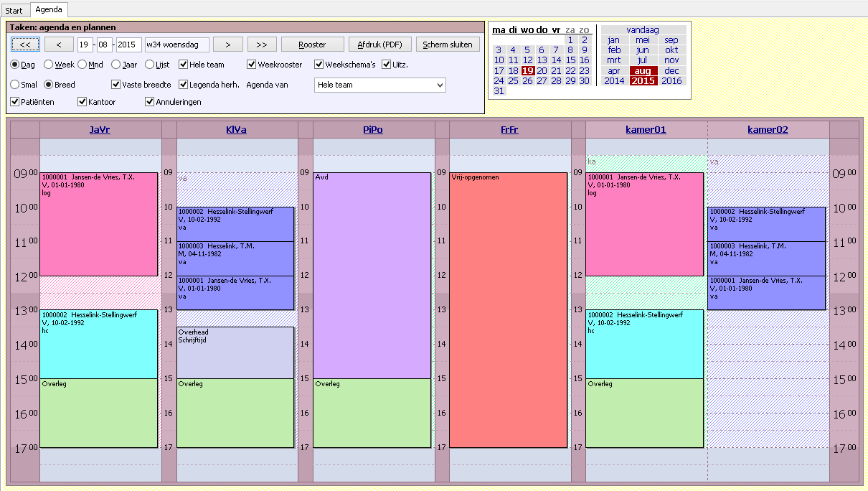
Task: Go to previous day with < button
Action: point(59,45)
